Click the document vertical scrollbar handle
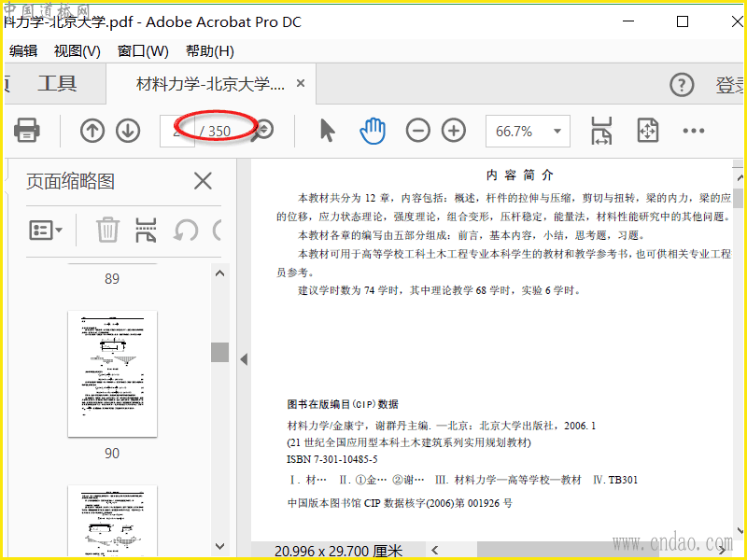This screenshot has width=747, height=560. pos(738,199)
